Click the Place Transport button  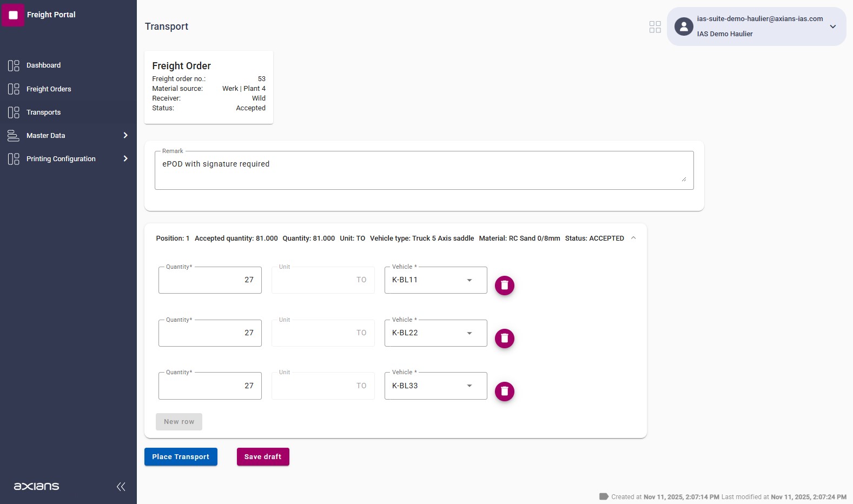(181, 457)
